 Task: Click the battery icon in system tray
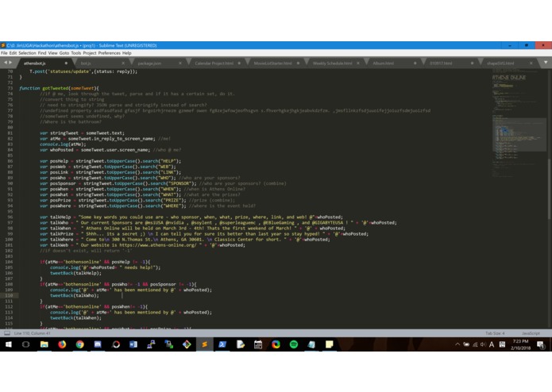(x=466, y=344)
